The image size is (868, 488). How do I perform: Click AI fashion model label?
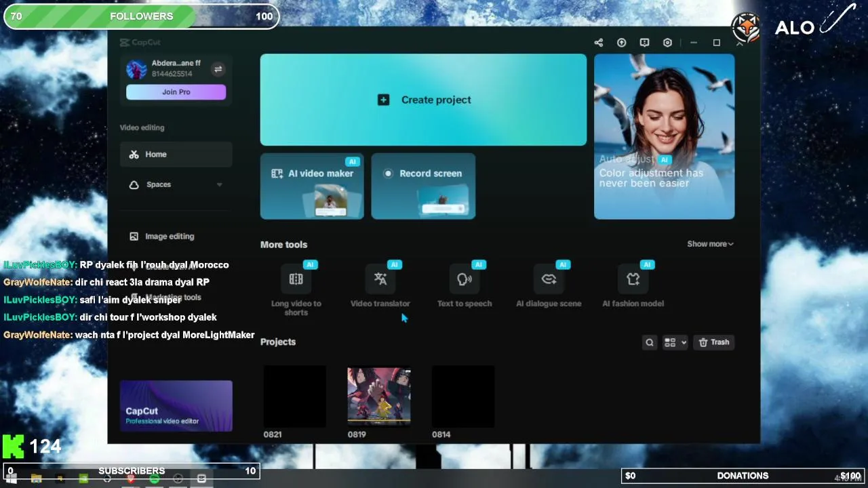(633, 304)
